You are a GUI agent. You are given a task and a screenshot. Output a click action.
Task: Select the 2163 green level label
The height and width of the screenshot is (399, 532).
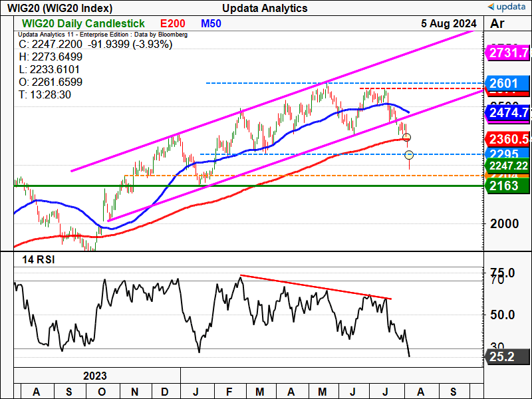click(x=507, y=186)
